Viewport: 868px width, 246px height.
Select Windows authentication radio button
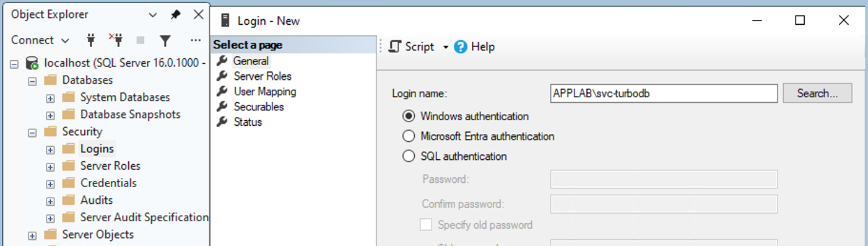(409, 116)
